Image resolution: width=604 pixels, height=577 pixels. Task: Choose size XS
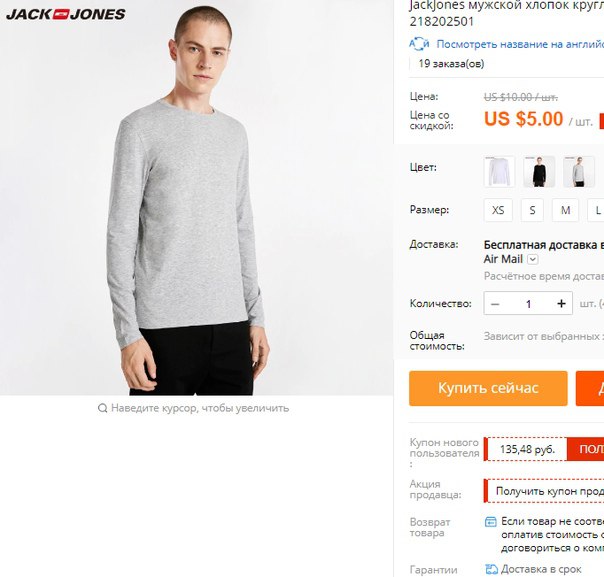point(498,210)
